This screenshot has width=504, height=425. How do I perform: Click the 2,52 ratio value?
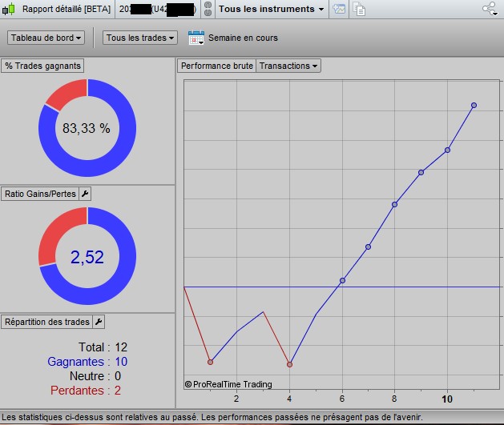coord(87,257)
